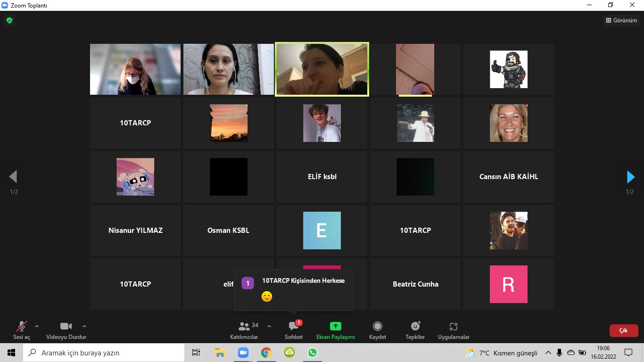The image size is (644, 362).
Task: Show hidden system tray icons
Action: click(x=548, y=353)
